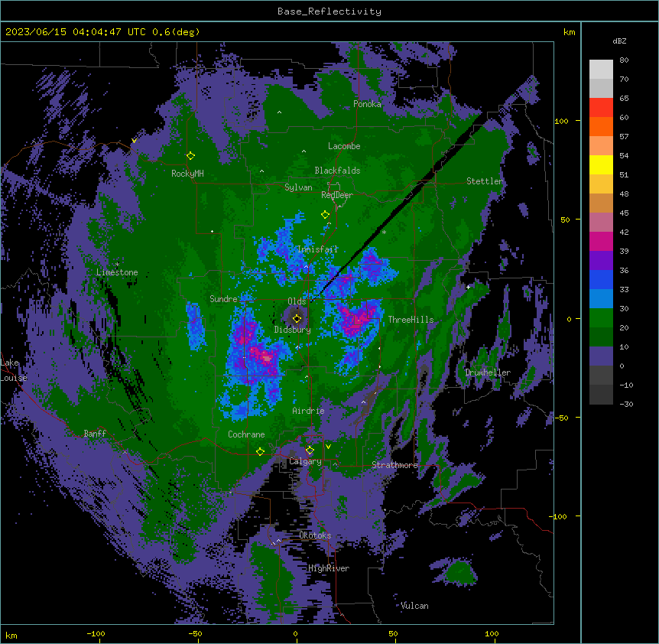Image resolution: width=659 pixels, height=644 pixels.
Task: Click the royal blue 33–36 dBZ legend swatch
Action: (x=601, y=279)
